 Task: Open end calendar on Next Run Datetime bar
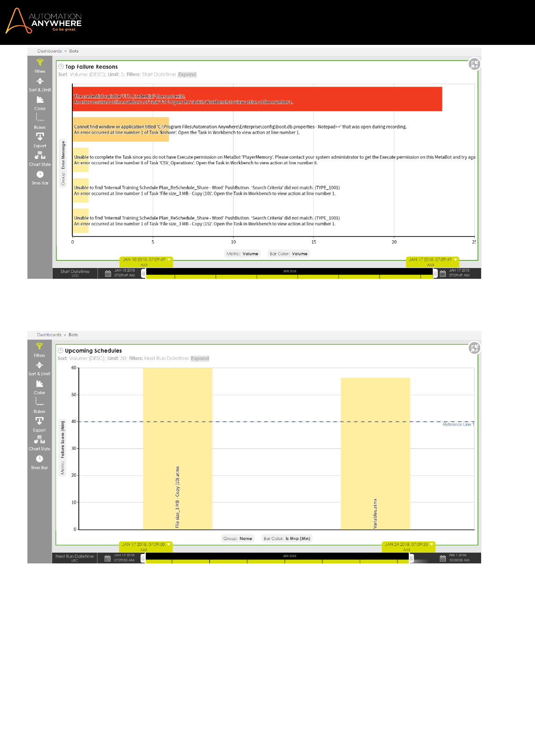[x=442, y=558]
